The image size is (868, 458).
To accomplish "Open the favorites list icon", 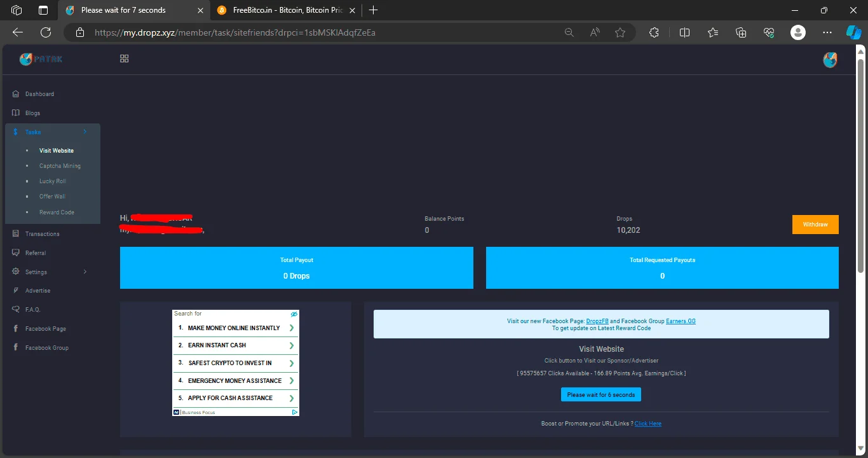I will pos(712,32).
